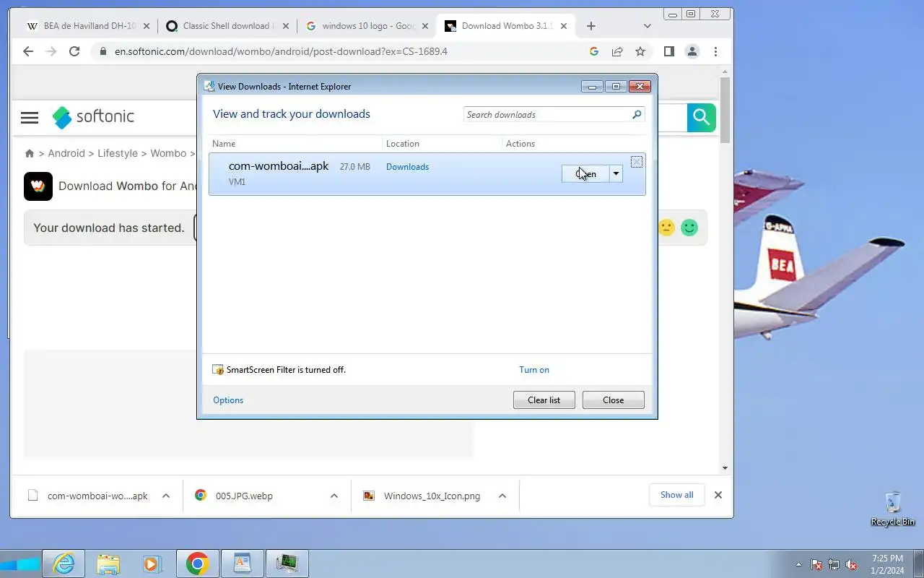Click Chrome taskbar icon
924x578 pixels.
197,564
